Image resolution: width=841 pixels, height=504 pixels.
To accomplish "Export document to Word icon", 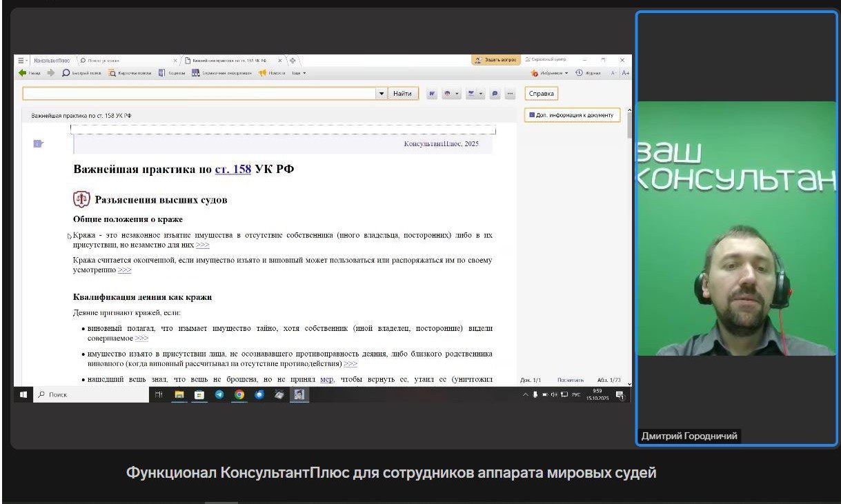I will pyautogui.click(x=432, y=94).
